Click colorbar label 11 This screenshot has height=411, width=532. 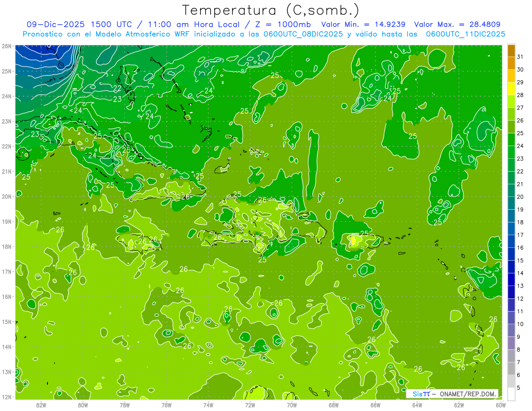pyautogui.click(x=520, y=311)
